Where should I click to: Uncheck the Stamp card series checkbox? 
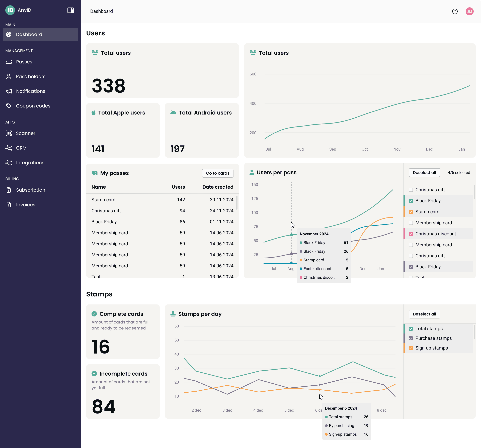pos(411,212)
